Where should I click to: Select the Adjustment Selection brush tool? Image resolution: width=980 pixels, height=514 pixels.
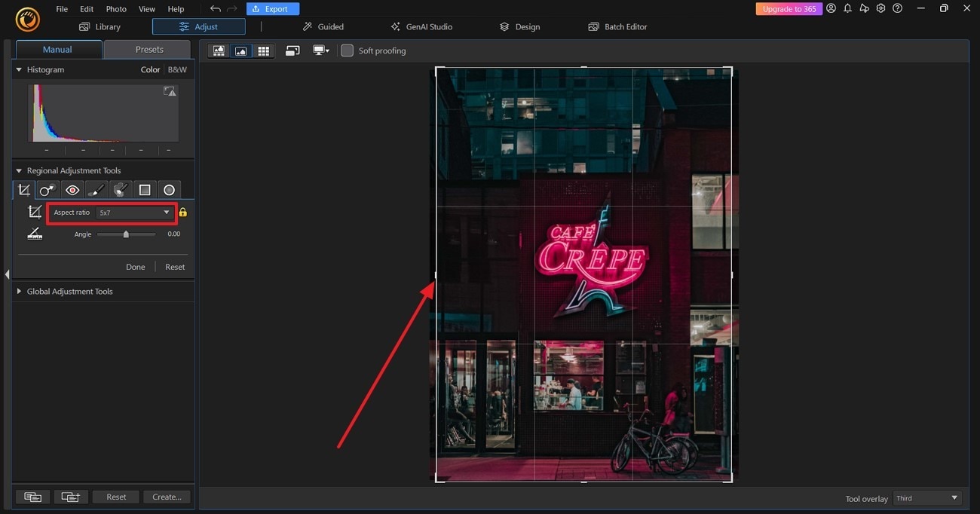pos(121,190)
